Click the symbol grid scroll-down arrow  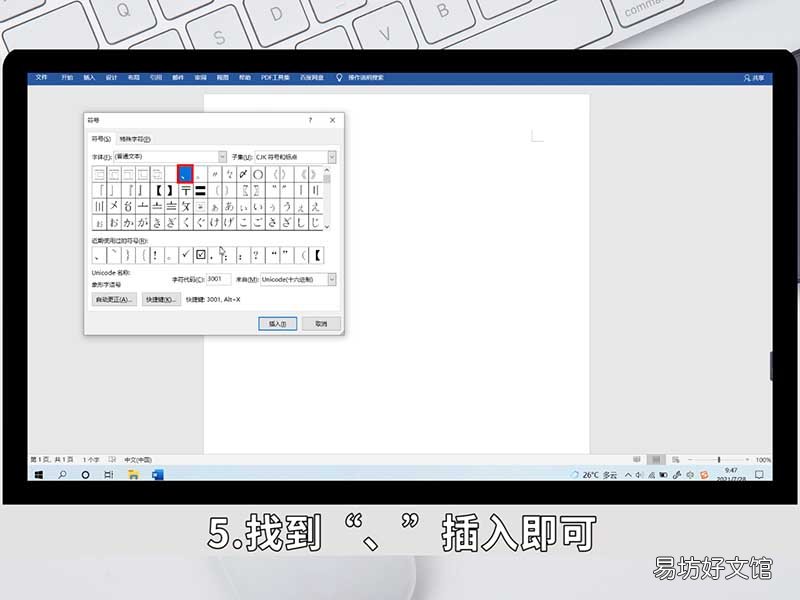click(327, 227)
